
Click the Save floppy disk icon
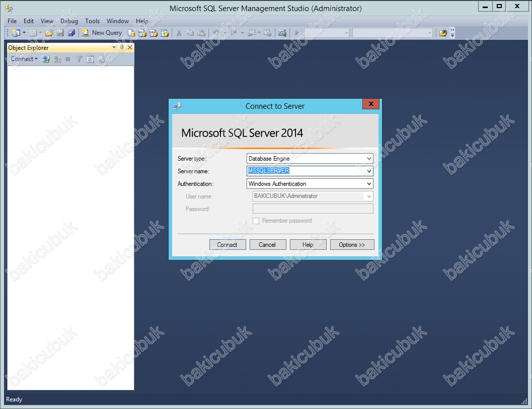[x=60, y=33]
